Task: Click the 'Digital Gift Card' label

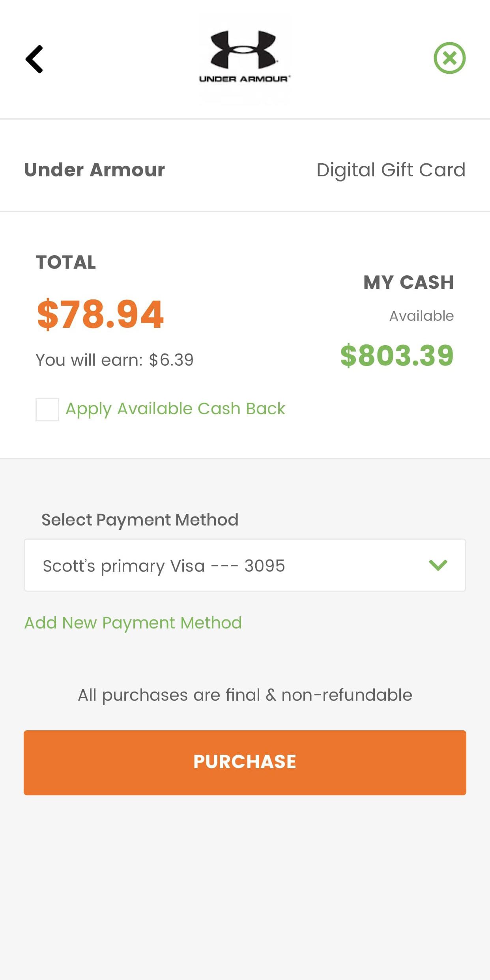Action: click(x=391, y=170)
